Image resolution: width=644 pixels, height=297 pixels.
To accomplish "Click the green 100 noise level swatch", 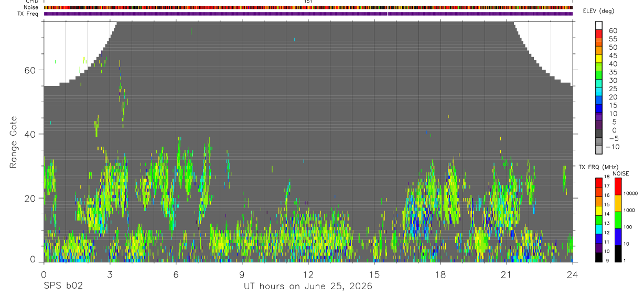I will point(618,219).
